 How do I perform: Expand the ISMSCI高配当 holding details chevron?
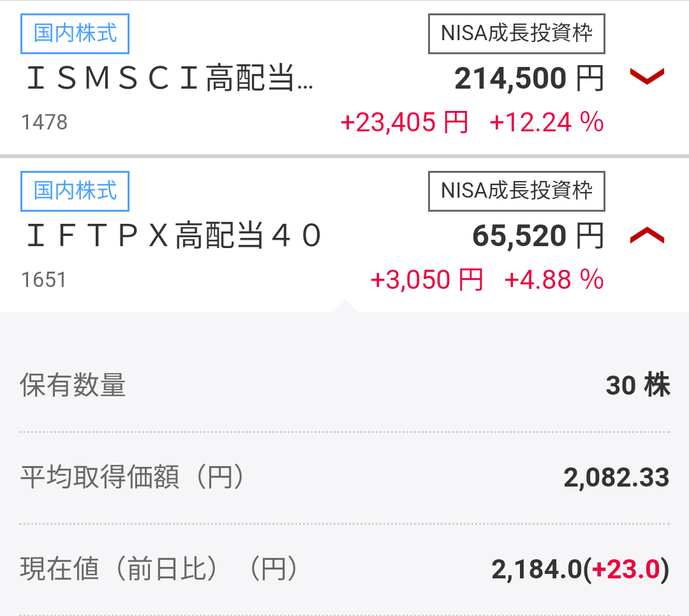[647, 77]
